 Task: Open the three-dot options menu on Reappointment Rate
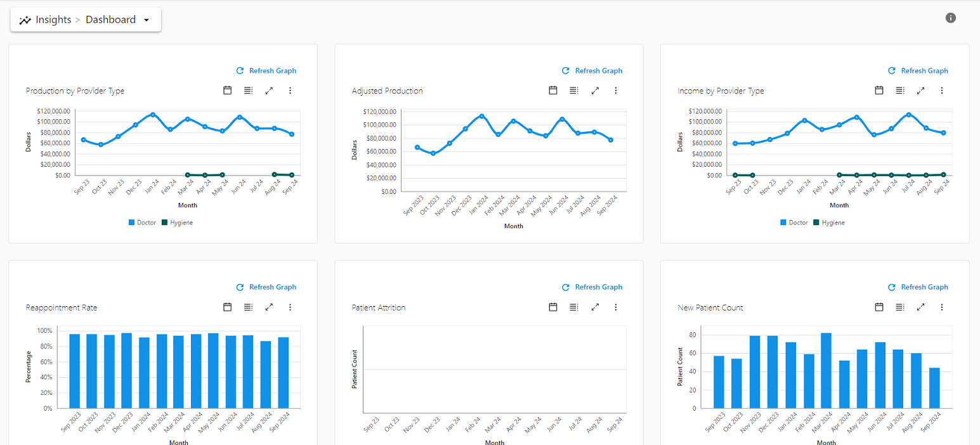coord(290,307)
